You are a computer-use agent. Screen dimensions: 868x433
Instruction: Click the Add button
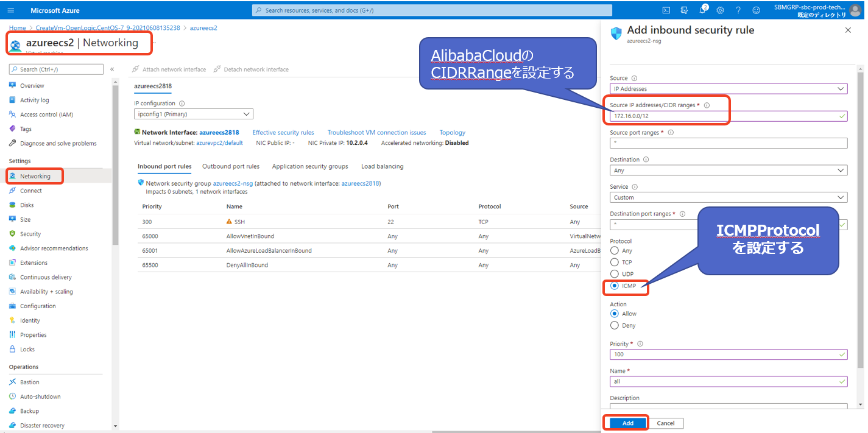coord(628,423)
